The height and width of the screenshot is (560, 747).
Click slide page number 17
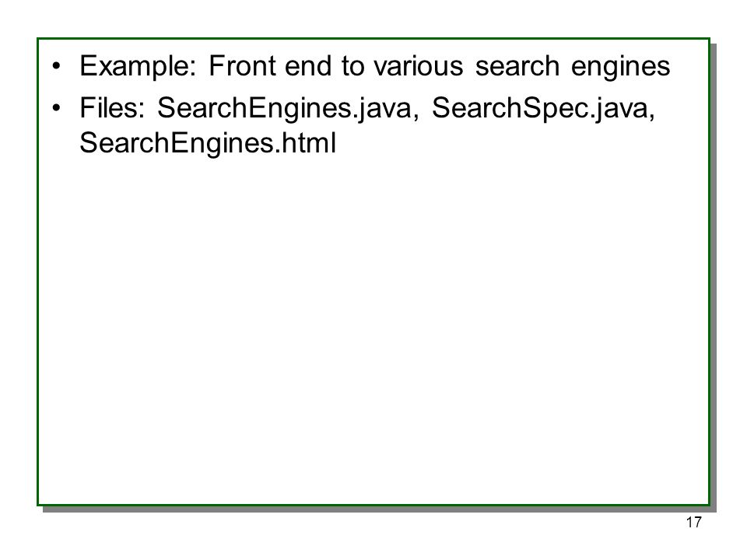693,523
